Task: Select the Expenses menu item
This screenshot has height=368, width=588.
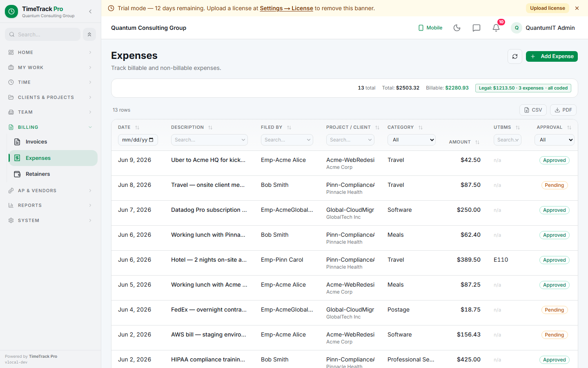Action: coord(53,158)
